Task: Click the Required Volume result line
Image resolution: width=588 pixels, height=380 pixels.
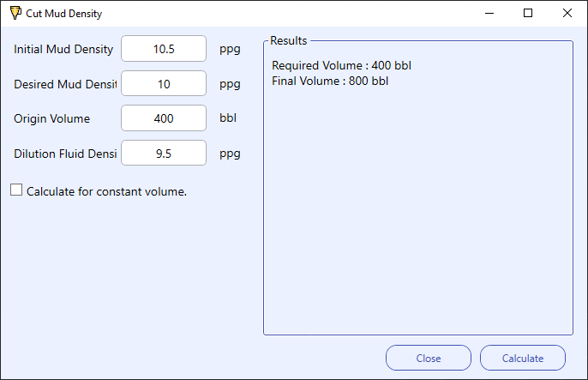Action: 341,66
